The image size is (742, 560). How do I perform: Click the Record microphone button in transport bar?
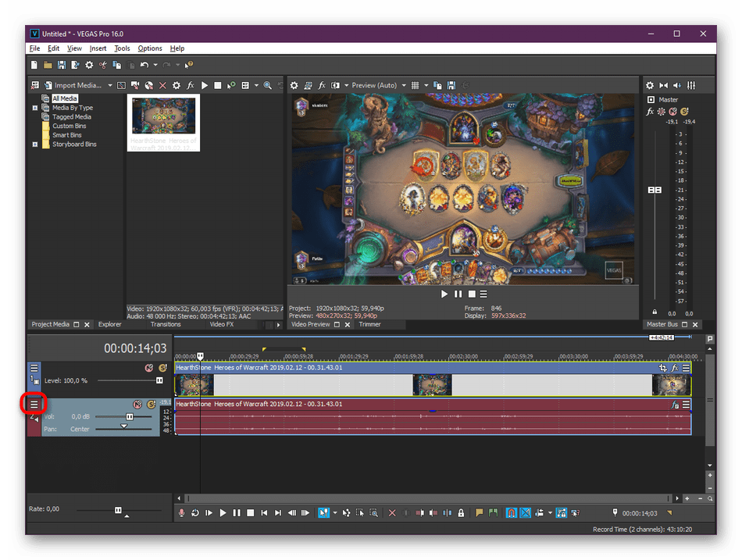(x=182, y=513)
